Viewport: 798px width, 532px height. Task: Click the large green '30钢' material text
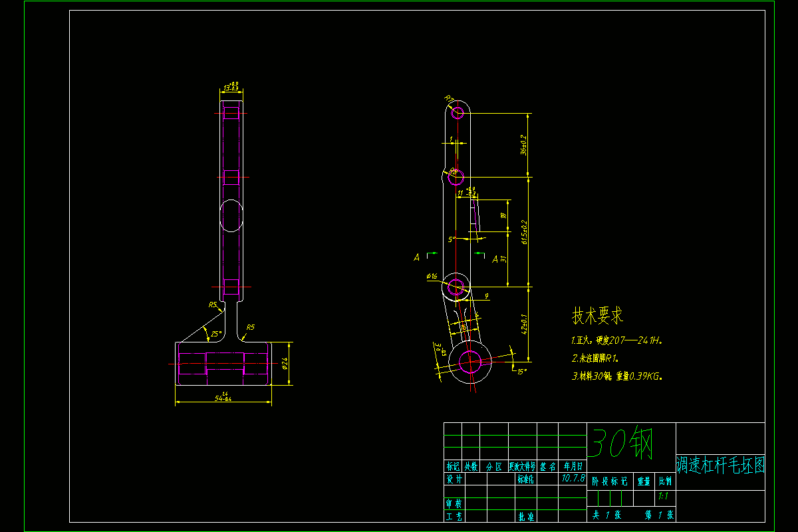pos(622,443)
